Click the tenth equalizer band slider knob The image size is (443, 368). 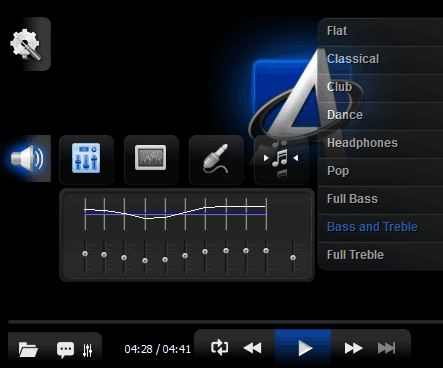point(266,251)
